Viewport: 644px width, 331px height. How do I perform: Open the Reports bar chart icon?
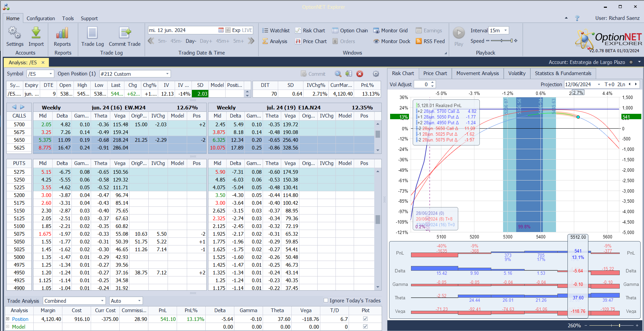pyautogui.click(x=62, y=33)
